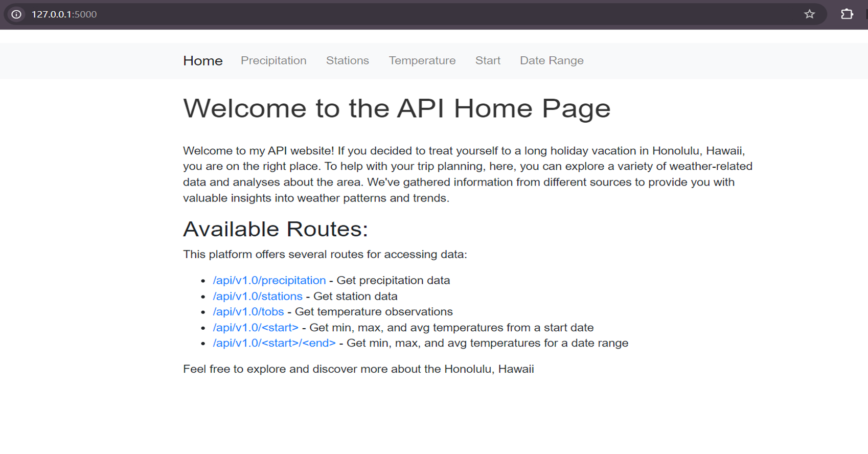Open the /api/v1.0/stations link
This screenshot has height=454, width=868.
click(x=258, y=297)
